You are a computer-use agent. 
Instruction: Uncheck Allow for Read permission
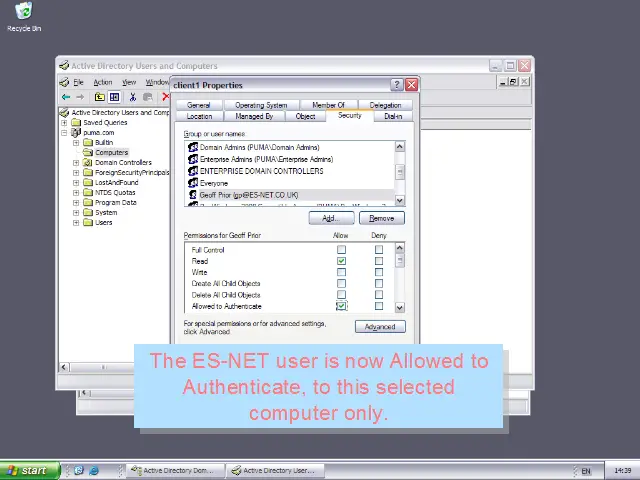341,261
